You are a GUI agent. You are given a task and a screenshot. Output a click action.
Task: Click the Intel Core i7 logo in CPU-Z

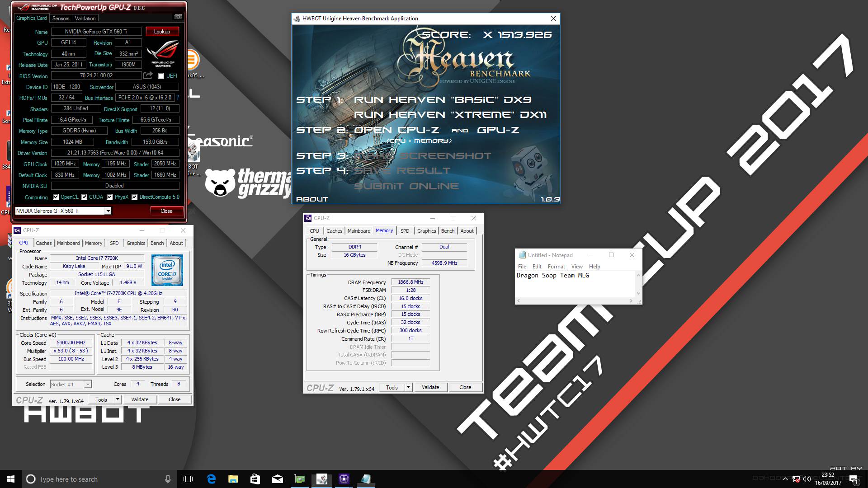167,270
